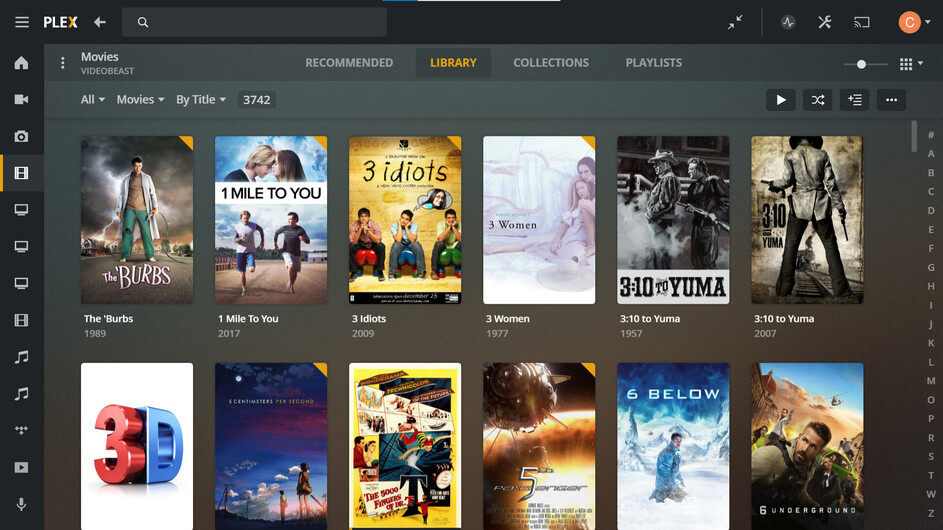The image size is (943, 530).
Task: Open the more actions ellipsis button
Action: pos(891,100)
